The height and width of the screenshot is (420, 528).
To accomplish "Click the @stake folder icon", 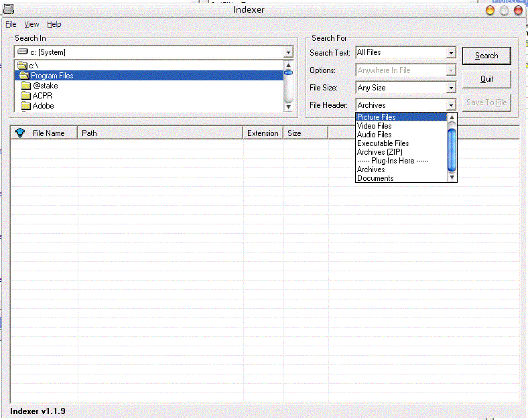I will point(26,86).
